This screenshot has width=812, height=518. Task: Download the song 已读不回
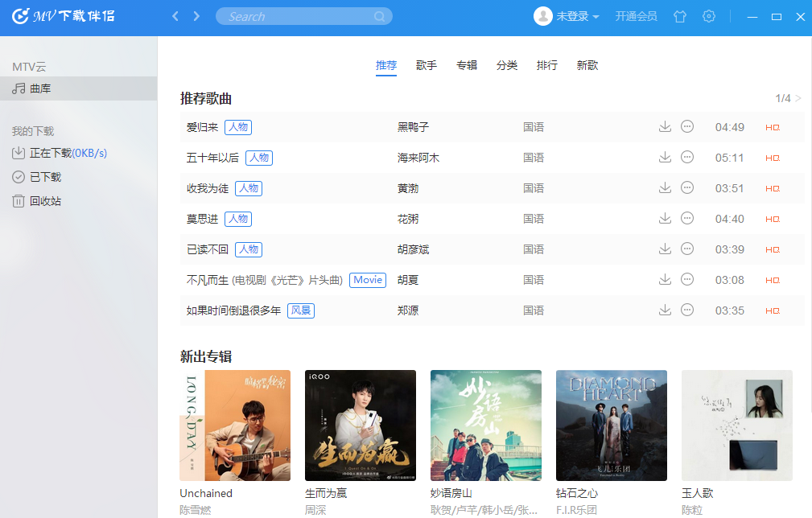665,249
